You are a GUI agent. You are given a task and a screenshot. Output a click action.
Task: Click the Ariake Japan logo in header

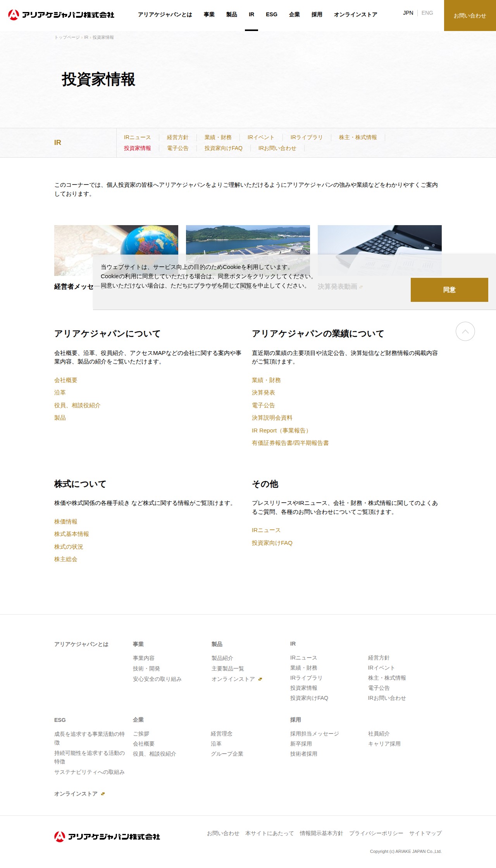(61, 15)
